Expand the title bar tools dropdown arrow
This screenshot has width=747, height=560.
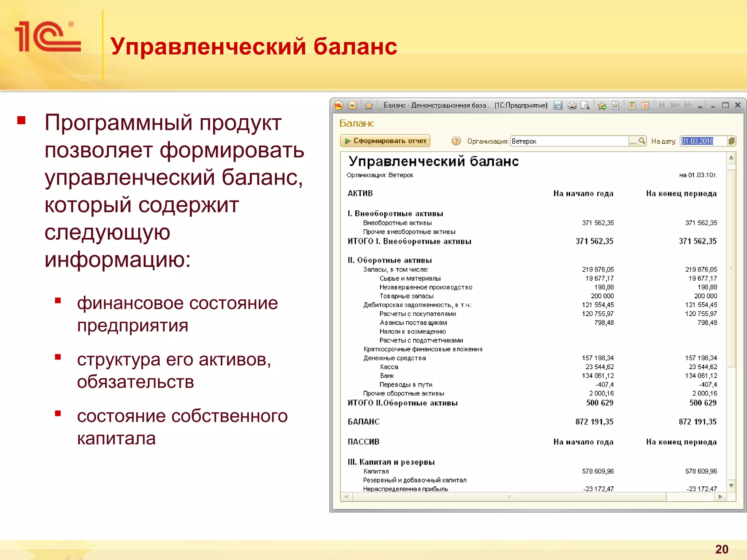click(x=700, y=106)
